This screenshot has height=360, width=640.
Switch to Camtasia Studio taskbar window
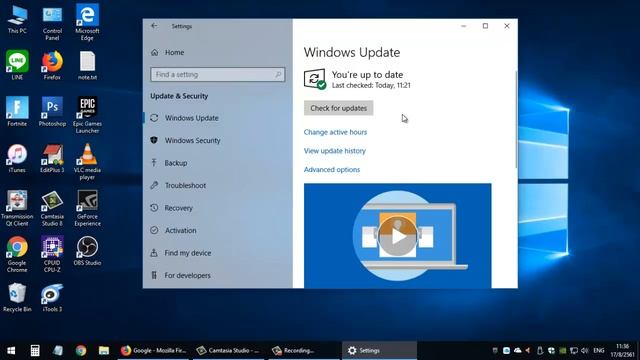click(228, 351)
